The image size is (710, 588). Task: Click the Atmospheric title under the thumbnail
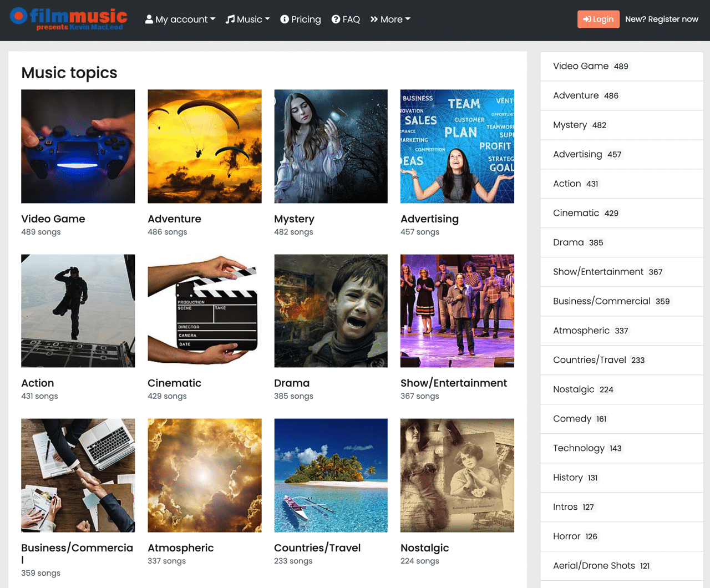(181, 548)
